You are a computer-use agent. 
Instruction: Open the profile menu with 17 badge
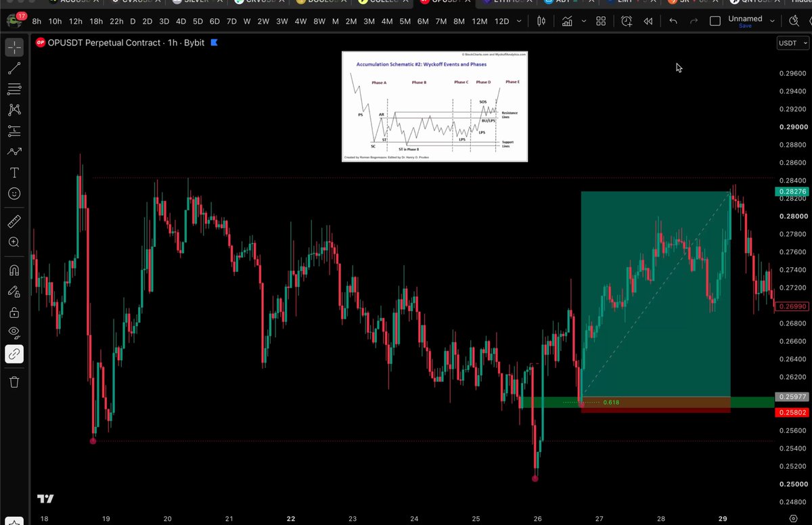(15, 18)
